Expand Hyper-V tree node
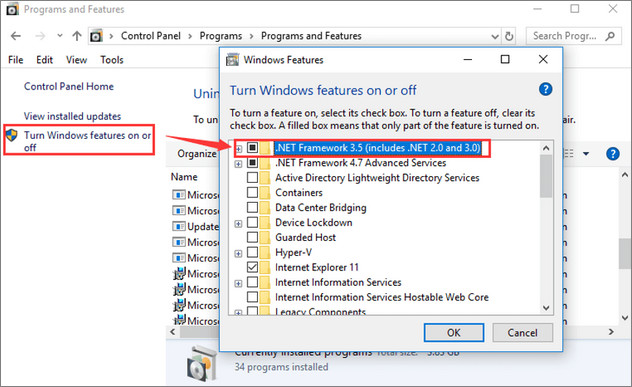The width and height of the screenshot is (632, 387). tap(239, 254)
